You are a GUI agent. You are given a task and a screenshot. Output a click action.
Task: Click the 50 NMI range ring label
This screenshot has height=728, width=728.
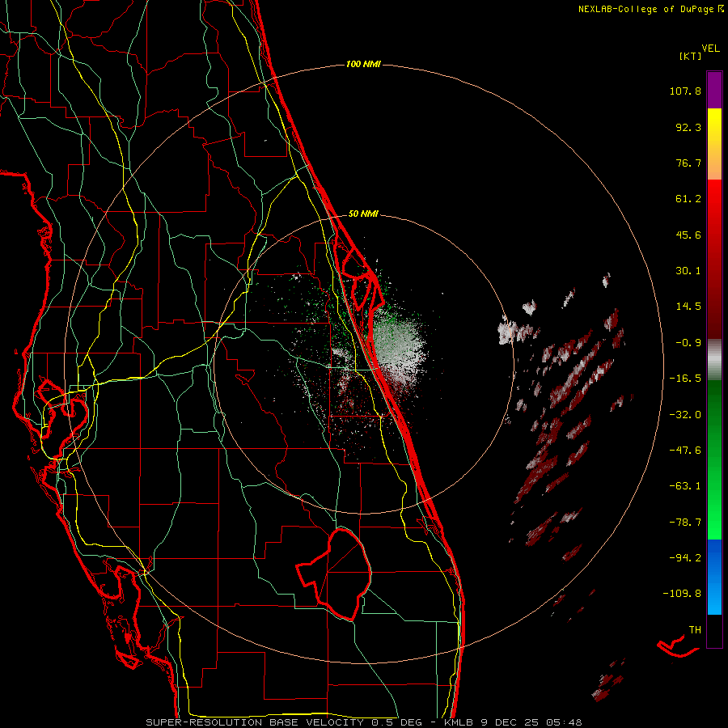pyautogui.click(x=363, y=214)
